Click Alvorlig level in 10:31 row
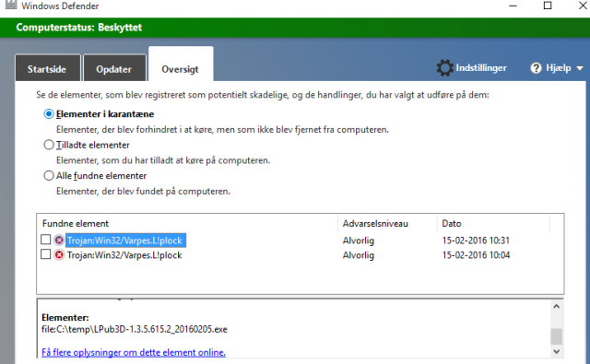590x364 pixels. coord(359,241)
